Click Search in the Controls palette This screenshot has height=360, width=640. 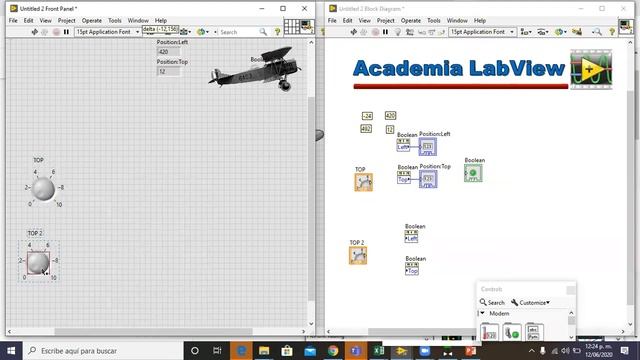click(x=492, y=302)
